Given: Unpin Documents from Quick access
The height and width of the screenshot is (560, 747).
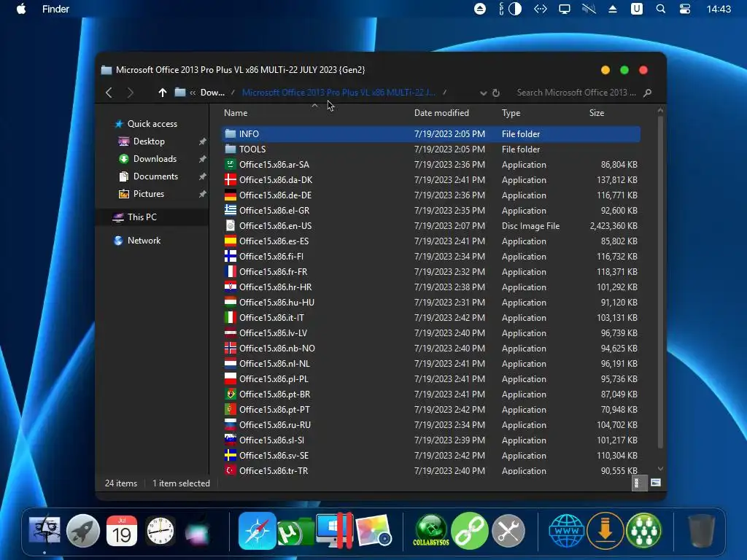Looking at the screenshot, I should tap(203, 176).
